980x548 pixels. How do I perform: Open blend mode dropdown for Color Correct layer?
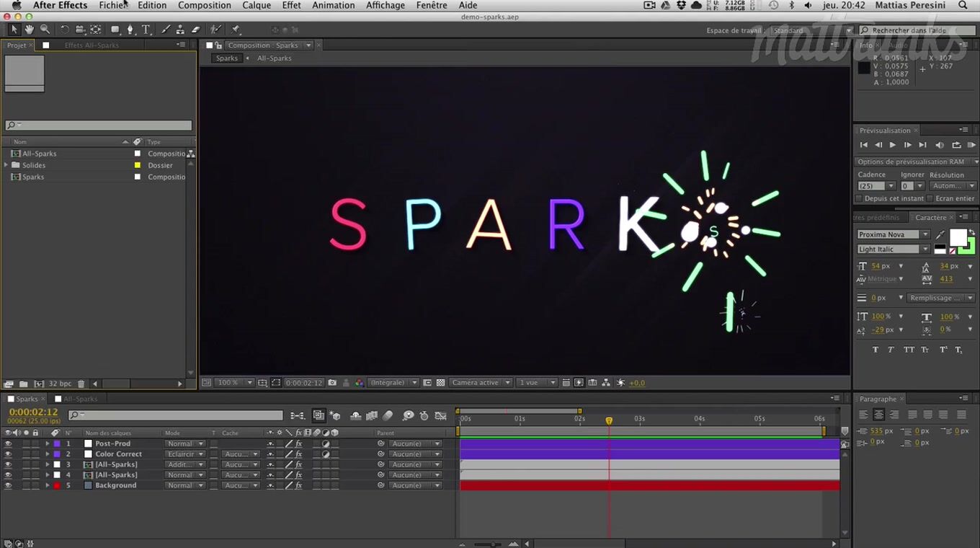(x=184, y=454)
